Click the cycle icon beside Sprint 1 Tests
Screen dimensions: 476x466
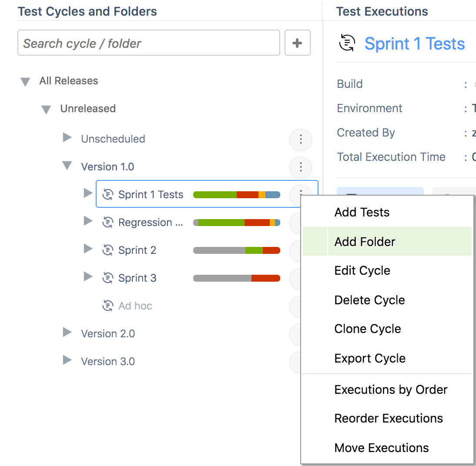(x=108, y=194)
